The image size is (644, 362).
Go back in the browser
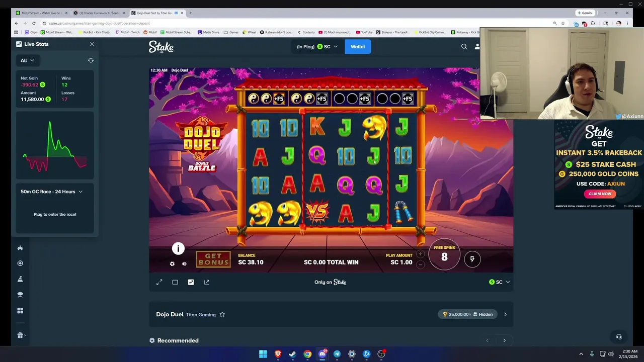coord(16,23)
